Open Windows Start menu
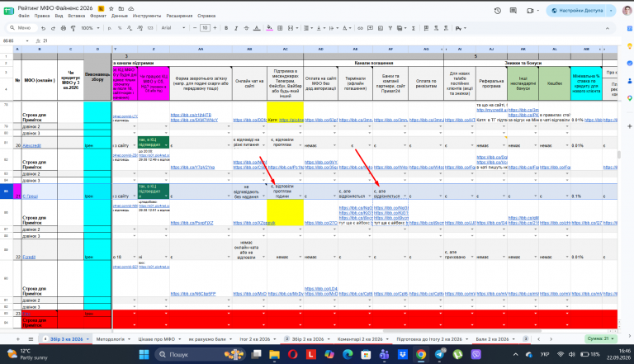The height and width of the screenshot is (364, 634). [x=144, y=355]
